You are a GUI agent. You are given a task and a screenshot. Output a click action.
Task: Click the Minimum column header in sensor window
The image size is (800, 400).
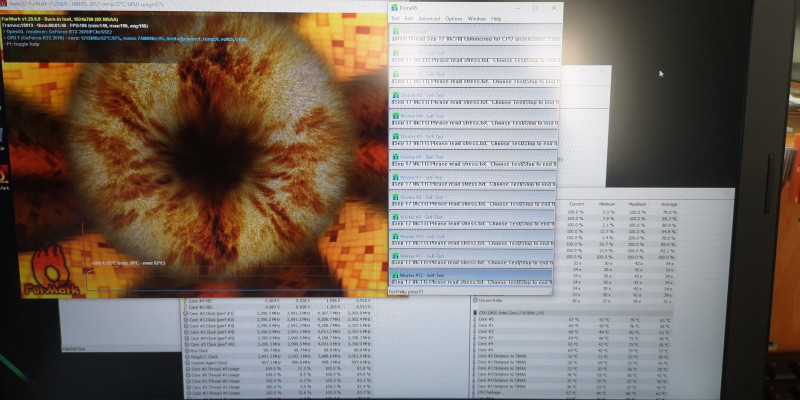[x=607, y=205]
